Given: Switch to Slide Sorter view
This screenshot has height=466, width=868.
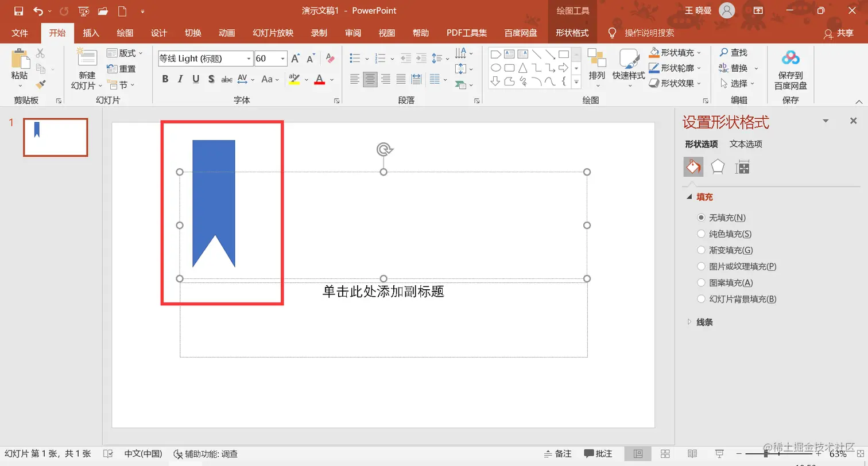Looking at the screenshot, I should click(665, 454).
